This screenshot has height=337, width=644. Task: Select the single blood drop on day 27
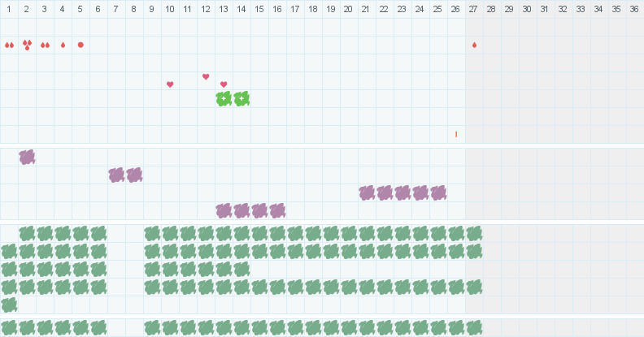point(474,45)
